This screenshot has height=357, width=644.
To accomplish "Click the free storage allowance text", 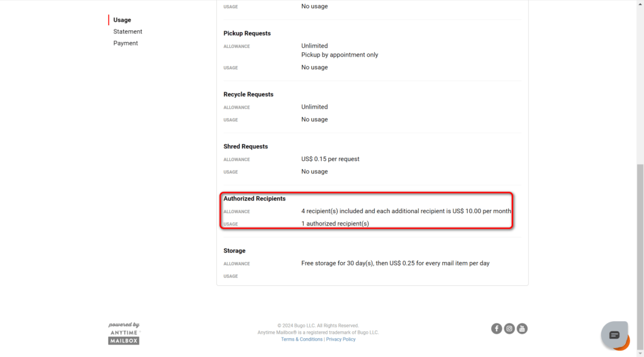I will coord(395,263).
